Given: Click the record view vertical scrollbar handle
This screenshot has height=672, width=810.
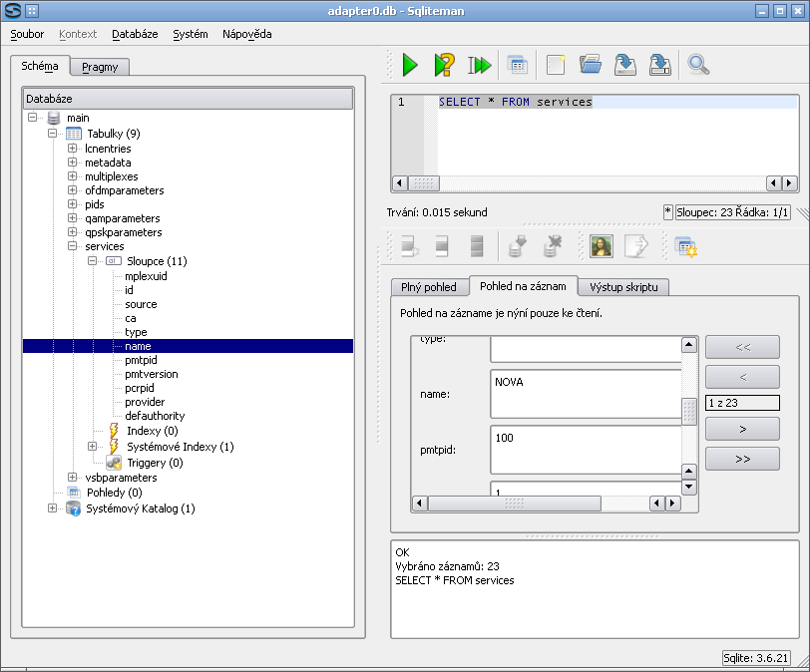Looking at the screenshot, I should 689,412.
